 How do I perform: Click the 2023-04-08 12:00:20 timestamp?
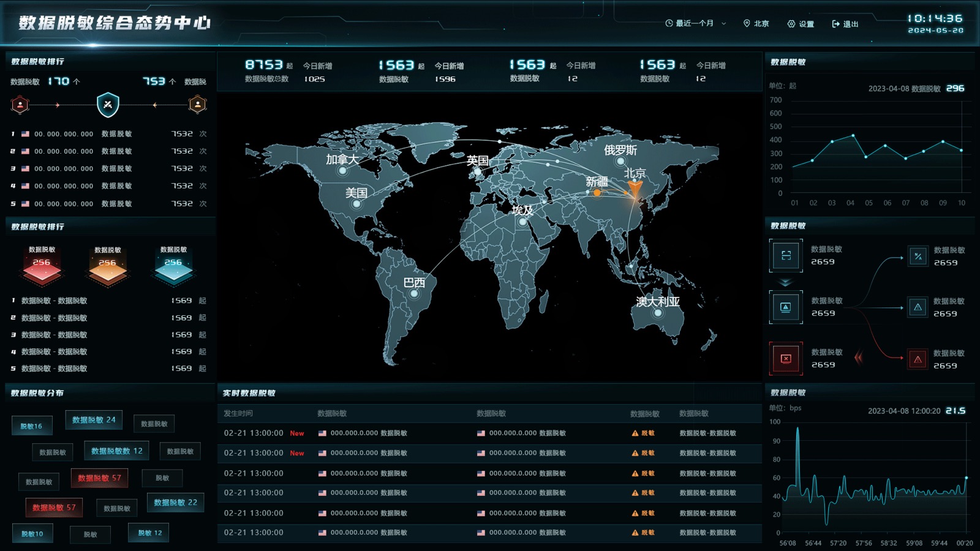point(904,411)
